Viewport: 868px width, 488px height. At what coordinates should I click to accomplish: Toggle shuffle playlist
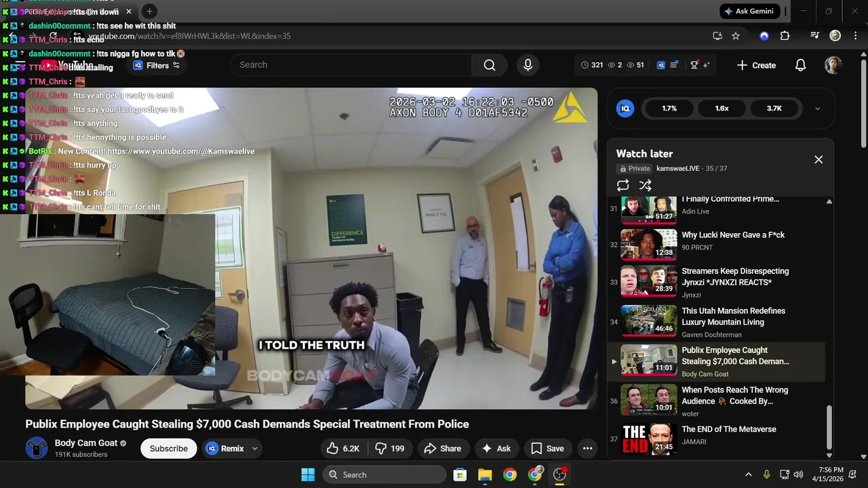(x=645, y=185)
